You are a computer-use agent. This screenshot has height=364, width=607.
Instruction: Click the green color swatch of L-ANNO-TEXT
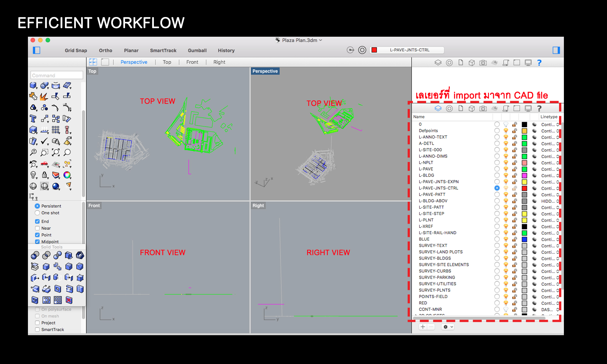pyautogui.click(x=524, y=137)
